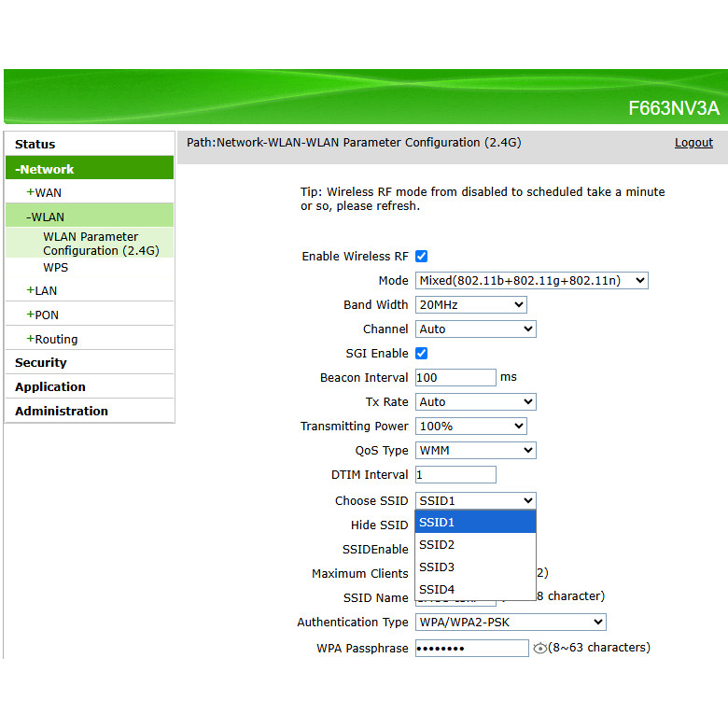This screenshot has height=728, width=728.
Task: Uncheck the Enable Wireless RF checkbox
Action: pyautogui.click(x=421, y=257)
